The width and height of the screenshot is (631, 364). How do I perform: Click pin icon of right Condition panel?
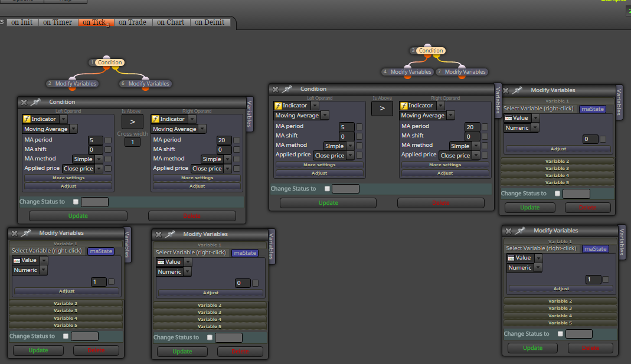(x=287, y=89)
